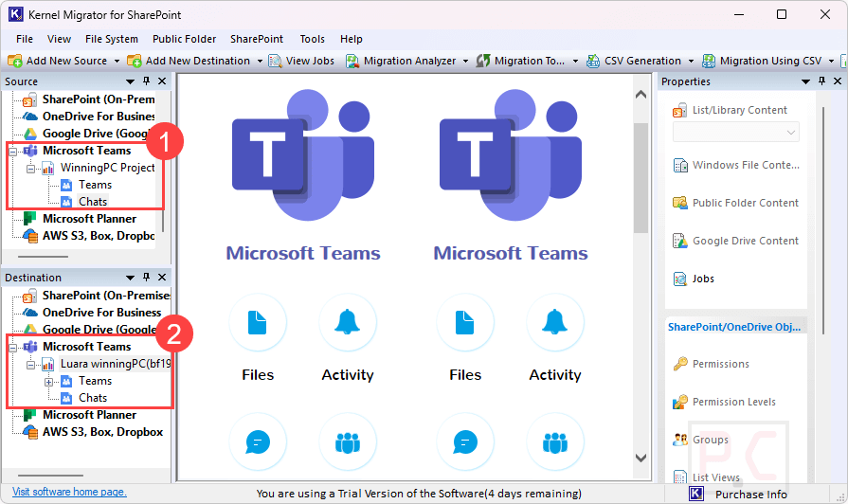This screenshot has width=848, height=504.
Task: Click the Migration Analyzer toolbar icon
Action: point(352,61)
